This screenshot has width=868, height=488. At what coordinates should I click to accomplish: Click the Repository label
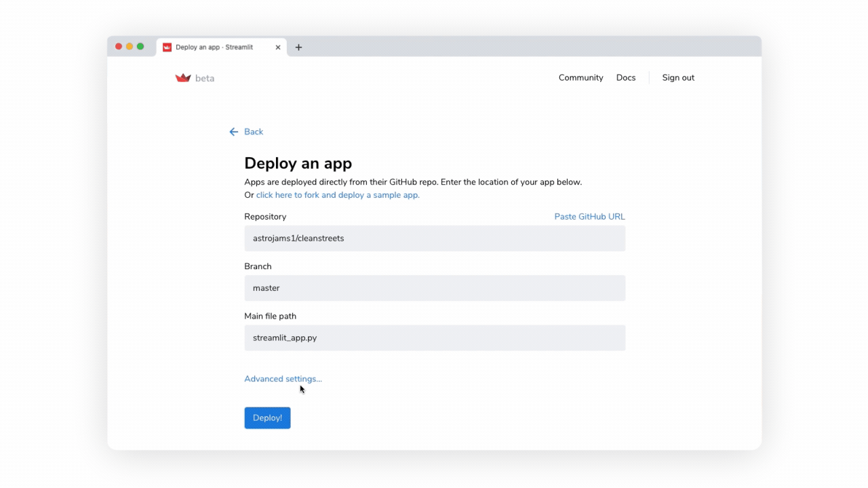[265, 217]
